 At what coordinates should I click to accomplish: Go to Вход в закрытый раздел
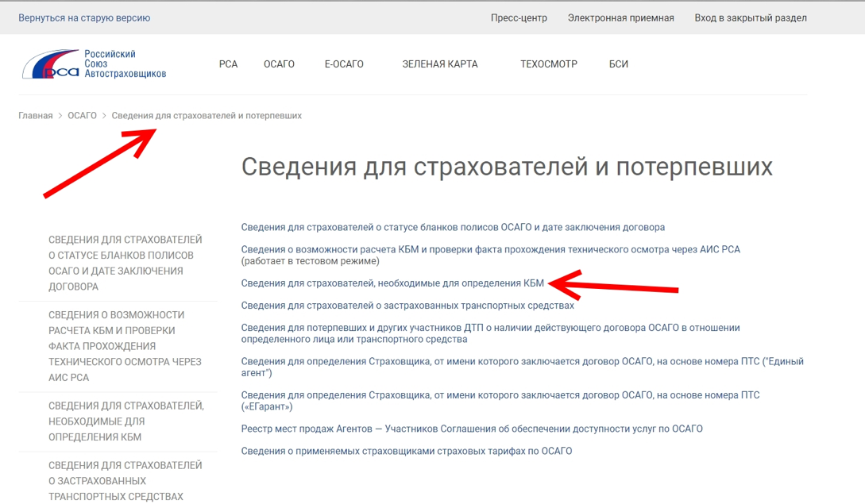pyautogui.click(x=751, y=17)
